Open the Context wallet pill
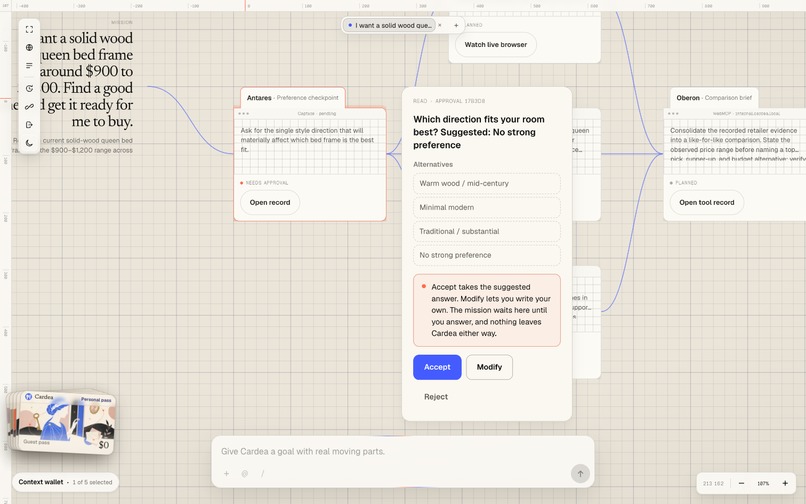 tap(65, 482)
